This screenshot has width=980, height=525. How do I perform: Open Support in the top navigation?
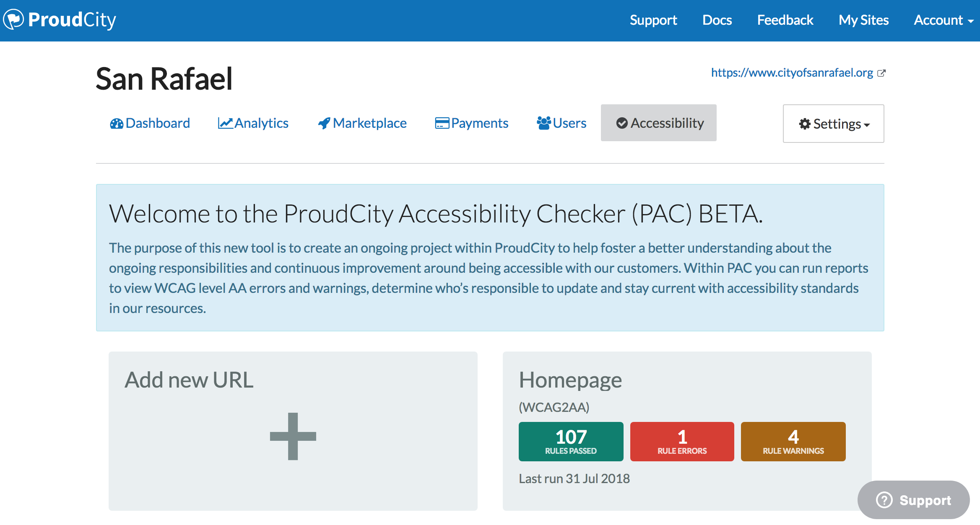click(x=653, y=20)
